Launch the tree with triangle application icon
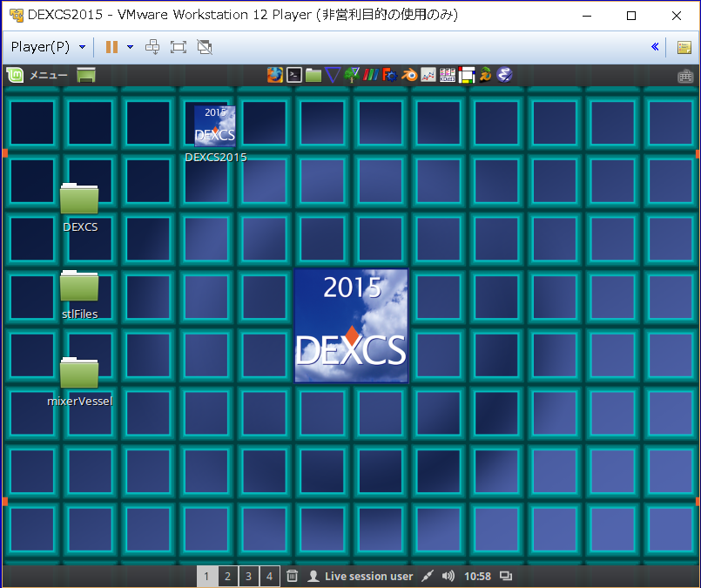Viewport: 701px width, 588px height. (352, 75)
